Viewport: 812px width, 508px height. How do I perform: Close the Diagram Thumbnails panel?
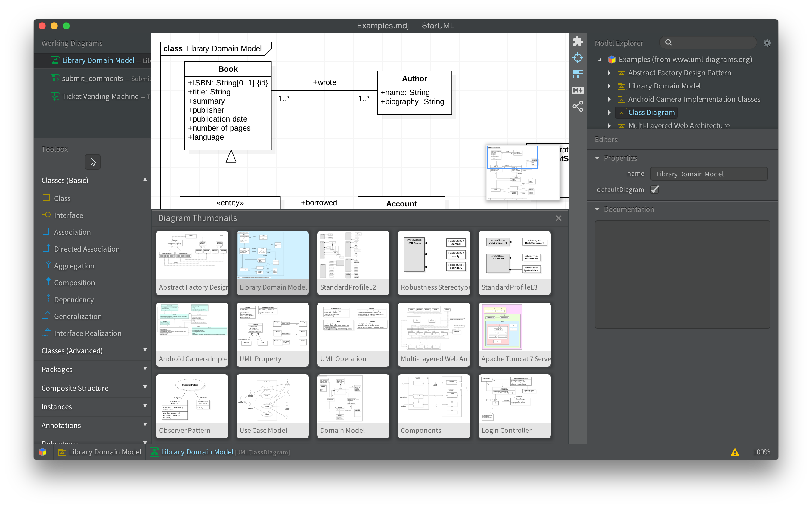[558, 218]
